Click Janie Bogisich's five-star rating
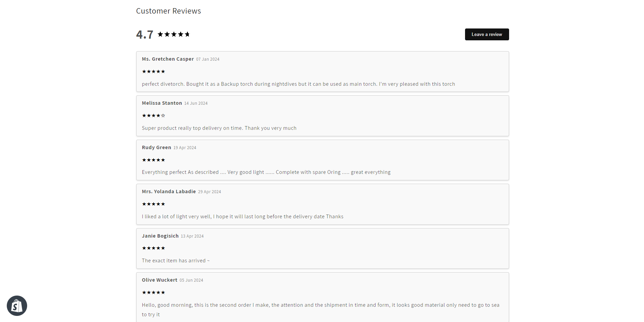 tap(154, 248)
